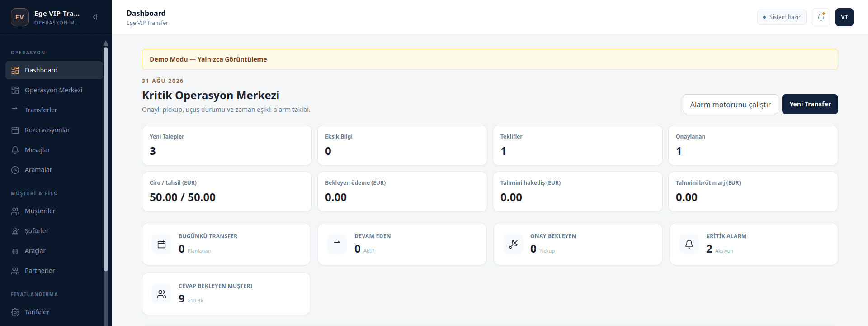This screenshot has height=326, width=868.
Task: Click the Transferler arrow icon
Action: [15, 109]
